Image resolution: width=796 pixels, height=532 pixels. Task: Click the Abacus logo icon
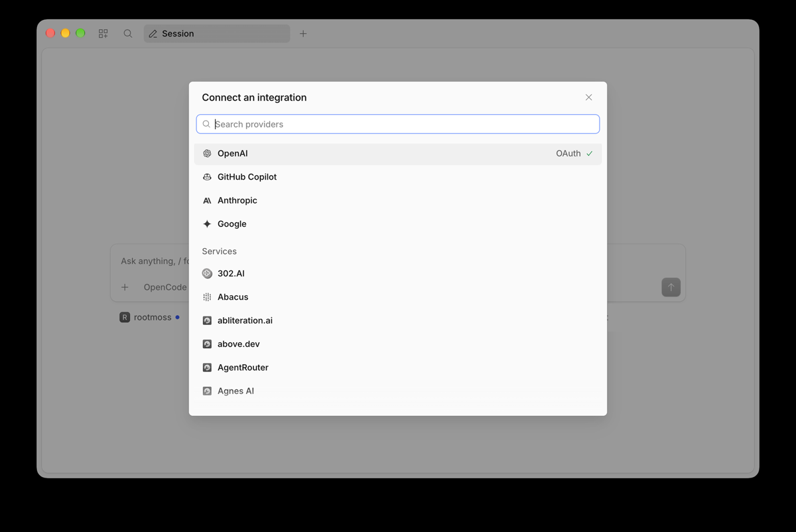click(207, 297)
